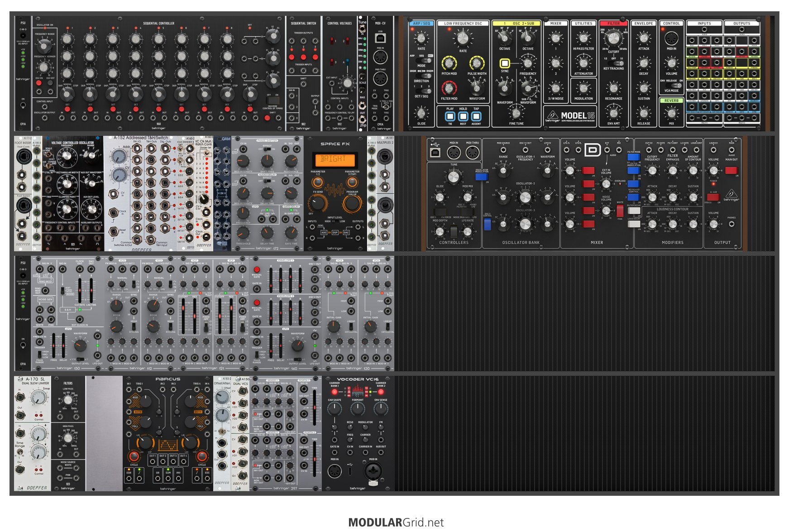This screenshot has width=793, height=532.
Task: Toggle the blue FILTER MODE switch
Action: pyautogui.click(x=634, y=158)
